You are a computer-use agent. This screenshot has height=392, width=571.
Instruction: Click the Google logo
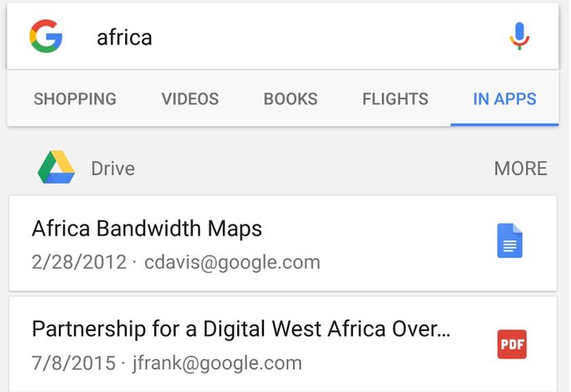click(46, 36)
